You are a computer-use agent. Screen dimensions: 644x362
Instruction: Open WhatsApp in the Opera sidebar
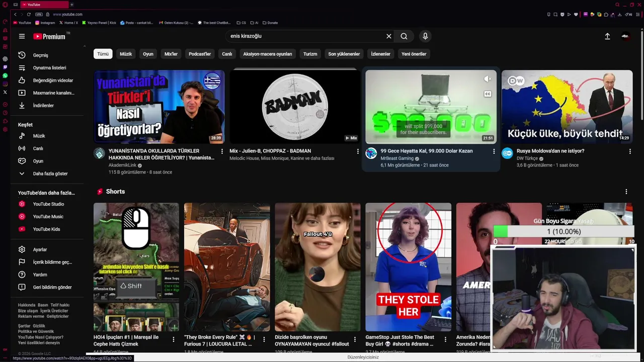click(5, 75)
